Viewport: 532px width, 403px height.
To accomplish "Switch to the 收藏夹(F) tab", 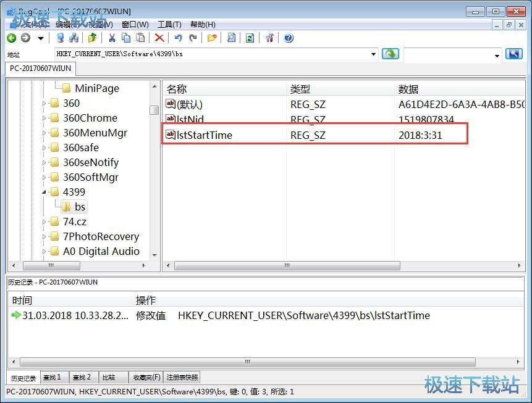I will pos(146,377).
